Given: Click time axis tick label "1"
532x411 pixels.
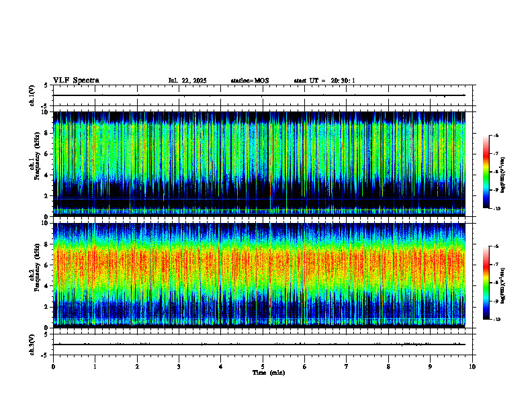Looking at the screenshot, I should click(95, 367).
